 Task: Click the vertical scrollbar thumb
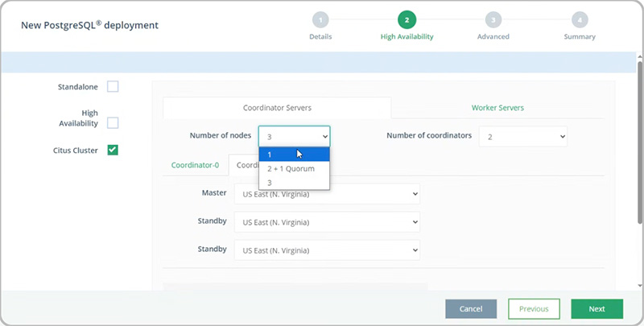(x=640, y=142)
